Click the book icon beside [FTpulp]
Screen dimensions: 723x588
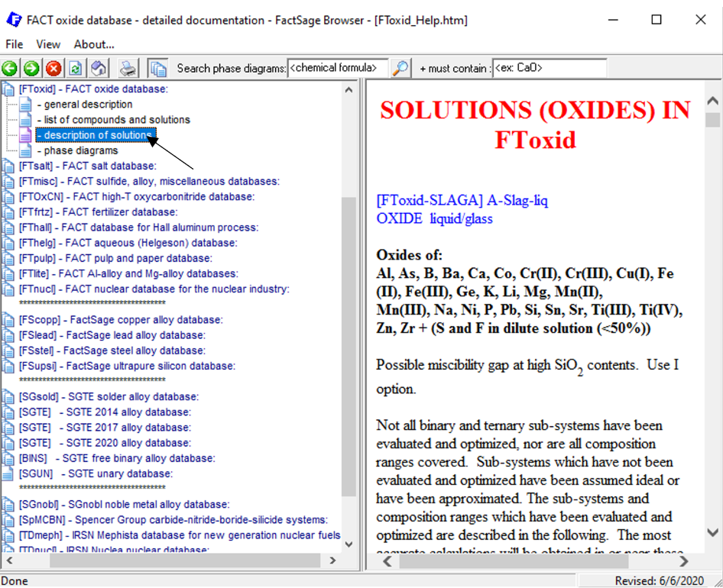pos(8,259)
